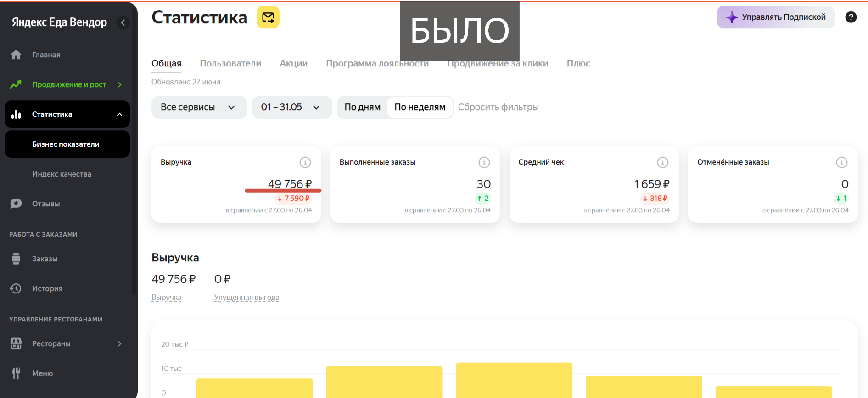Show info for the Выполненные заказы card

point(484,162)
